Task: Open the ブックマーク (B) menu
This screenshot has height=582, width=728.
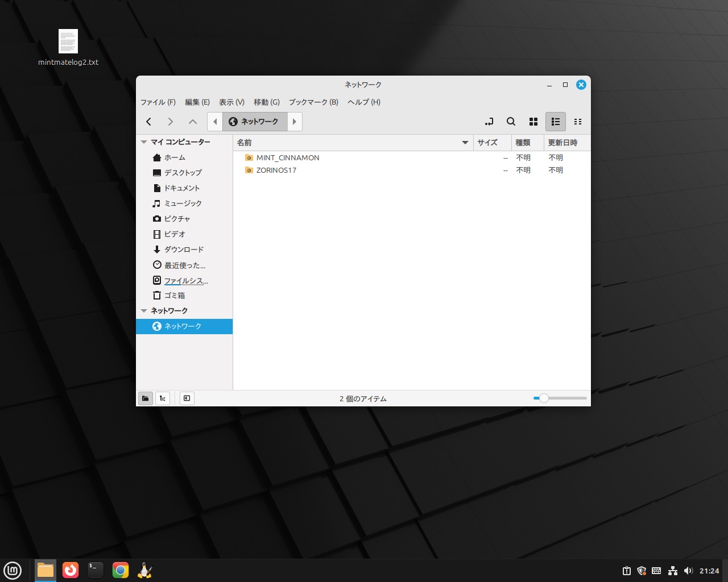Action: pos(313,102)
